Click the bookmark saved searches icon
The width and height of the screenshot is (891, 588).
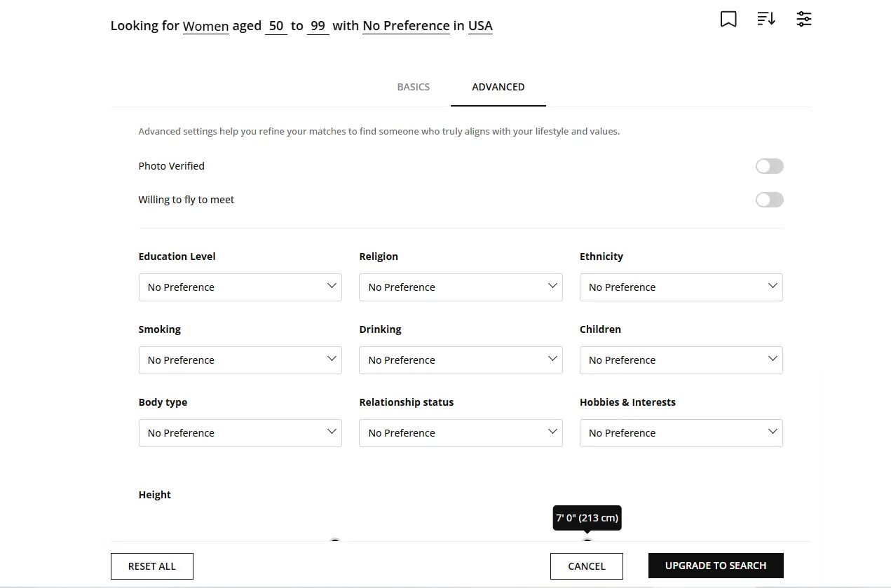[728, 19]
